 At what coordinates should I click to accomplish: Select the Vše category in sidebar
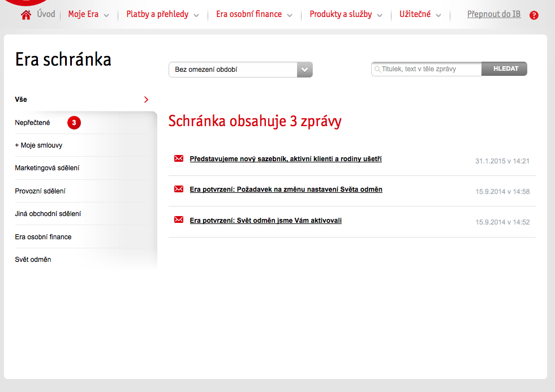(x=21, y=100)
